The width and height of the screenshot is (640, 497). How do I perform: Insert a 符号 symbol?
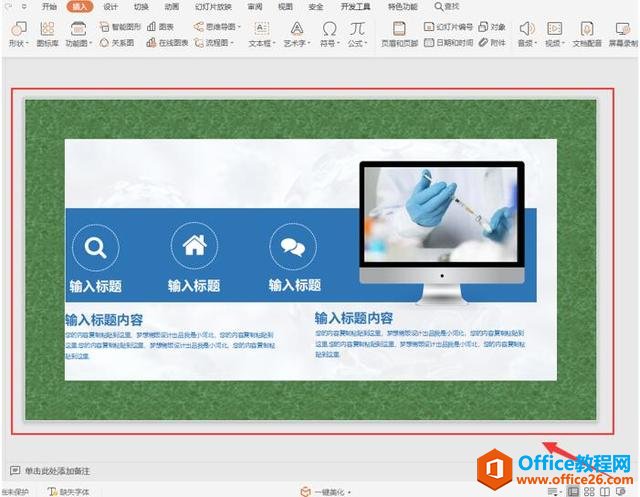tap(329, 34)
